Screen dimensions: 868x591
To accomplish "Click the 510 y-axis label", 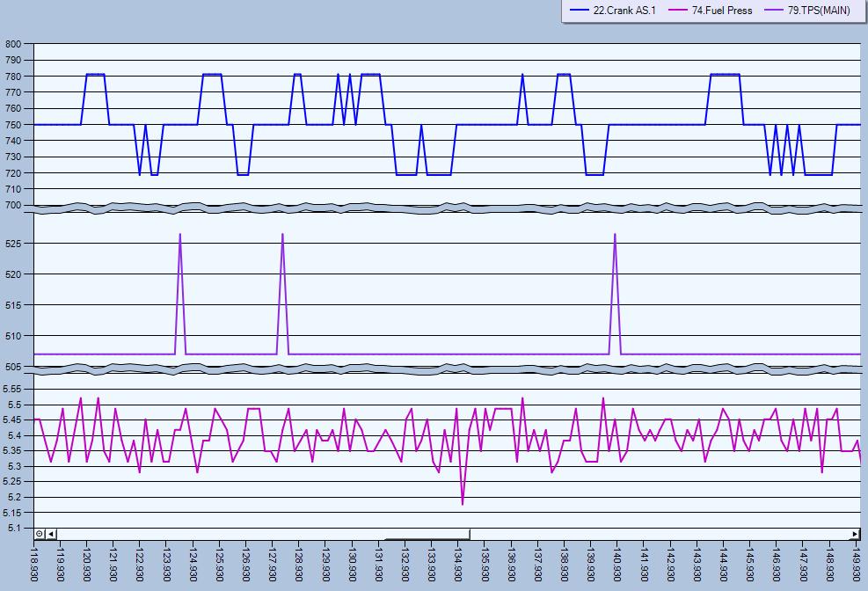I will [13, 336].
